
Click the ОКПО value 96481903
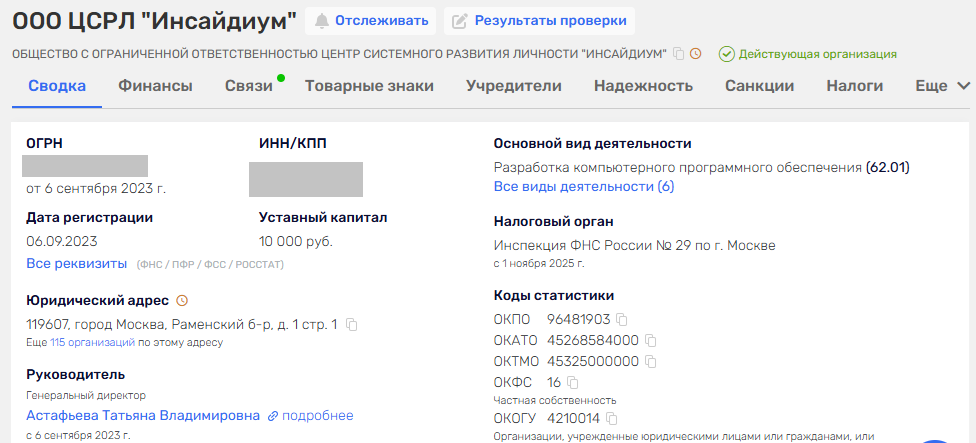click(579, 320)
